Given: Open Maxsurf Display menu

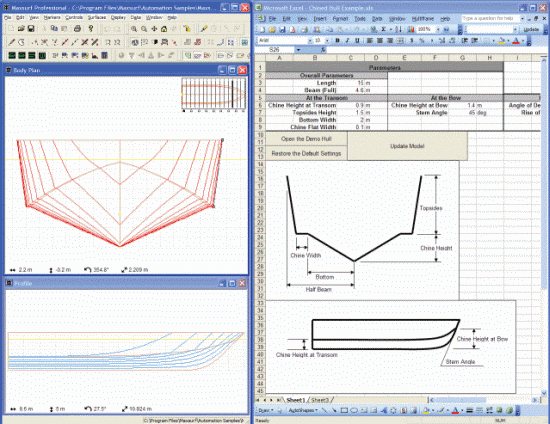Looking at the screenshot, I should pyautogui.click(x=118, y=17).
